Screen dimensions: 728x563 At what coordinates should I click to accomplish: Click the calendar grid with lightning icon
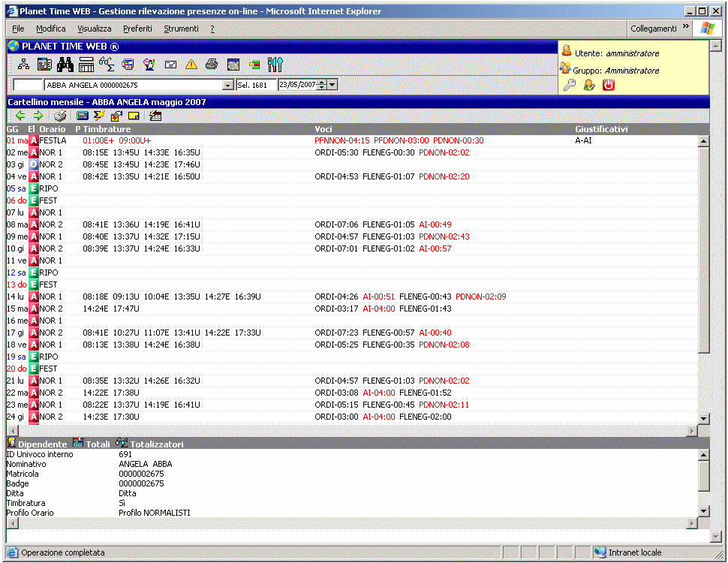click(x=155, y=116)
